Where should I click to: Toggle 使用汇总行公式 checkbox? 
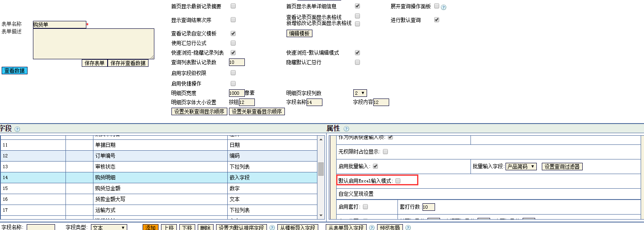tap(233, 43)
